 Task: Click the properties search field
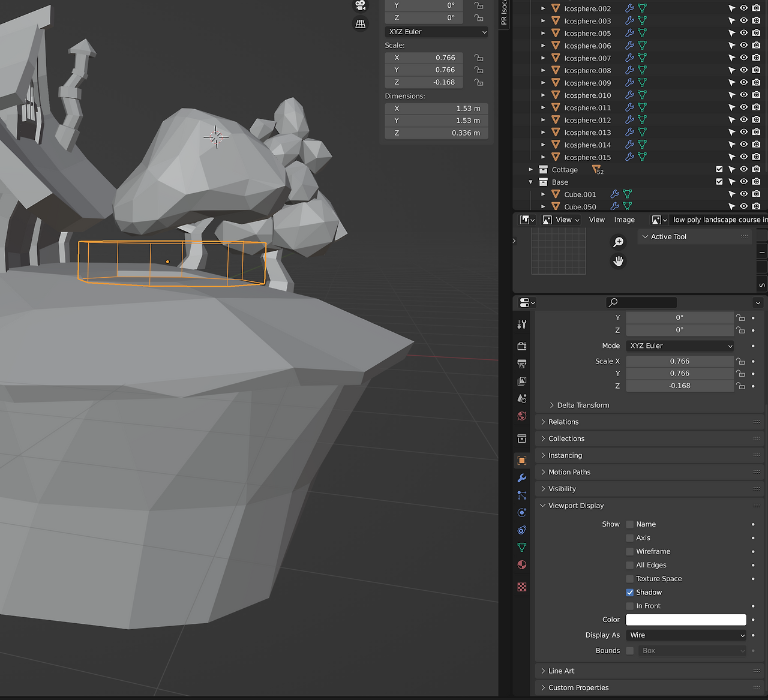click(x=641, y=303)
